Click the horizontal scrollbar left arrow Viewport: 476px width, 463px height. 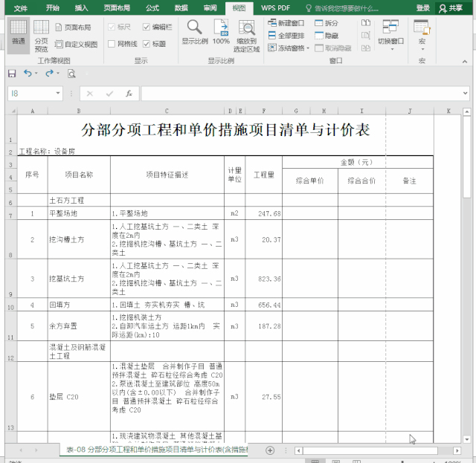pos(298,450)
